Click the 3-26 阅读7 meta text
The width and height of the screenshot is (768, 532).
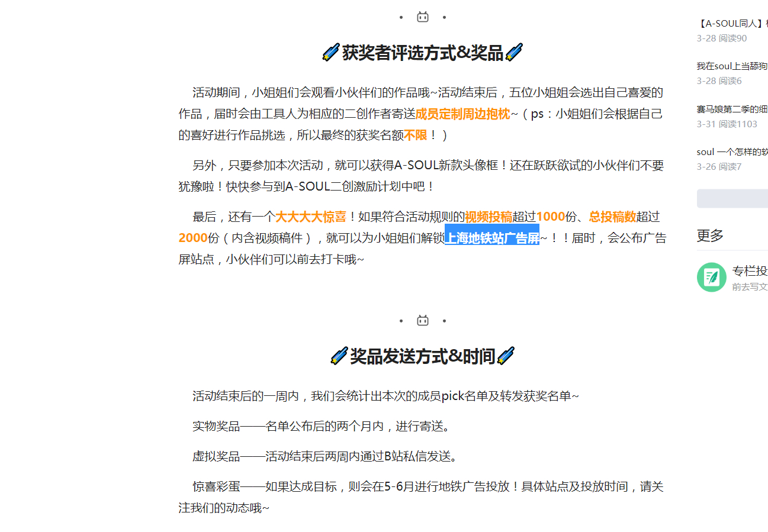tap(719, 166)
